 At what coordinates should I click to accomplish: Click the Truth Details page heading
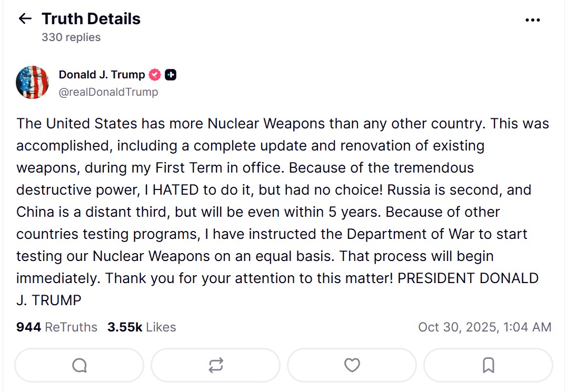91,19
